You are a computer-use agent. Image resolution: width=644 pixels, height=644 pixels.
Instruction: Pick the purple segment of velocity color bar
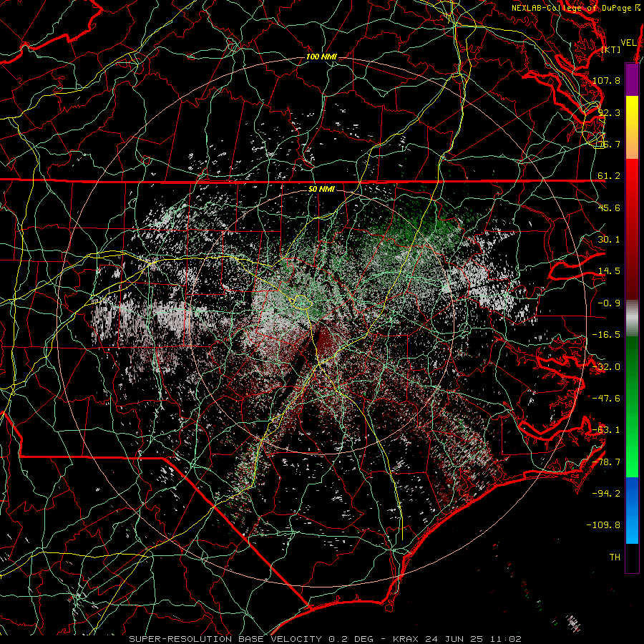pyautogui.click(x=632, y=79)
